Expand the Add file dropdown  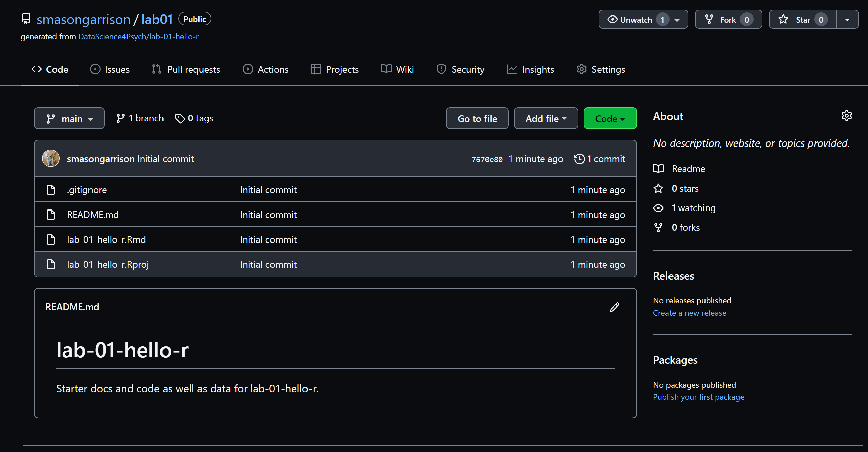coord(546,119)
